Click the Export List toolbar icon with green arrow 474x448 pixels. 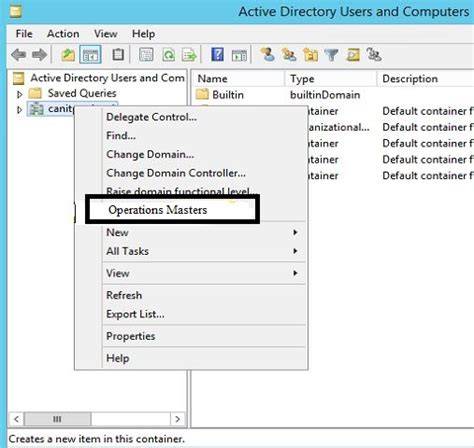click(x=189, y=55)
